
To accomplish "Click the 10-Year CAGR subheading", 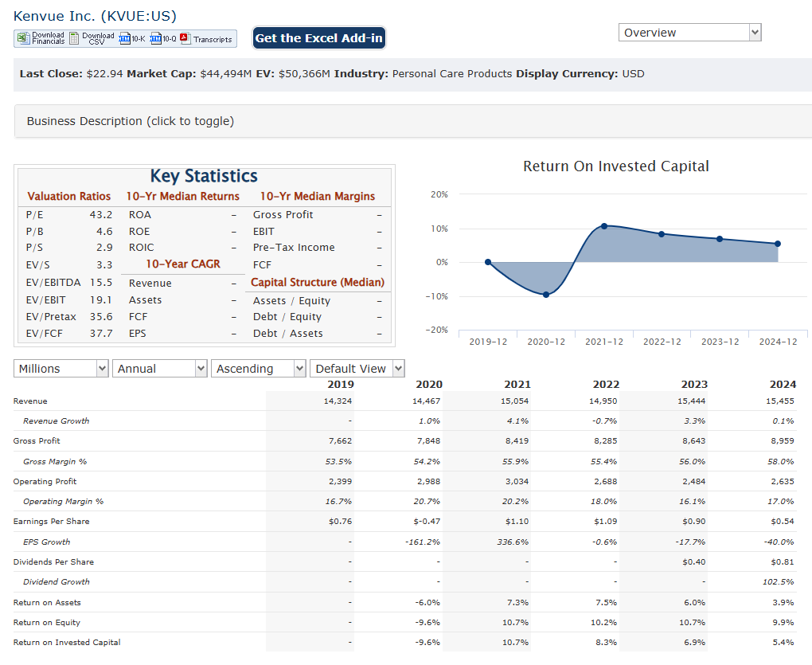I will pos(183,264).
